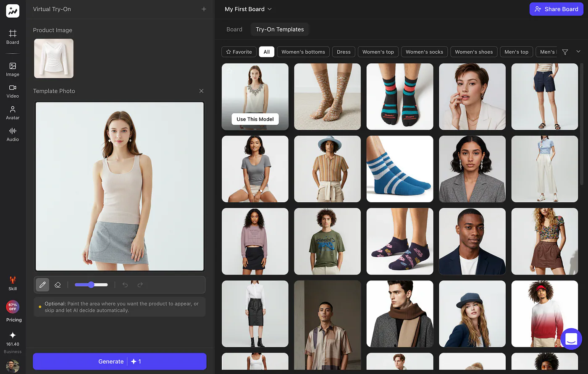Open the Image sidebar tool
Screen dimensions: 588x374
[x=13, y=69]
